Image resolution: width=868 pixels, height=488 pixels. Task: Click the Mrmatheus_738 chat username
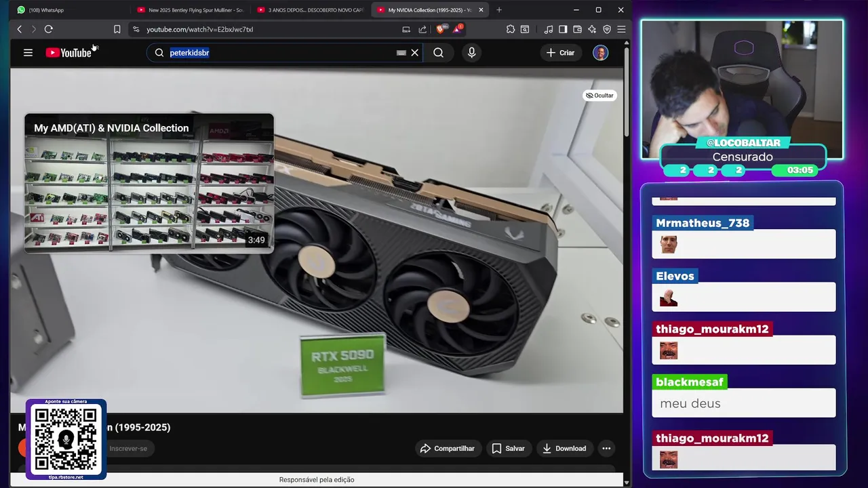[703, 223]
